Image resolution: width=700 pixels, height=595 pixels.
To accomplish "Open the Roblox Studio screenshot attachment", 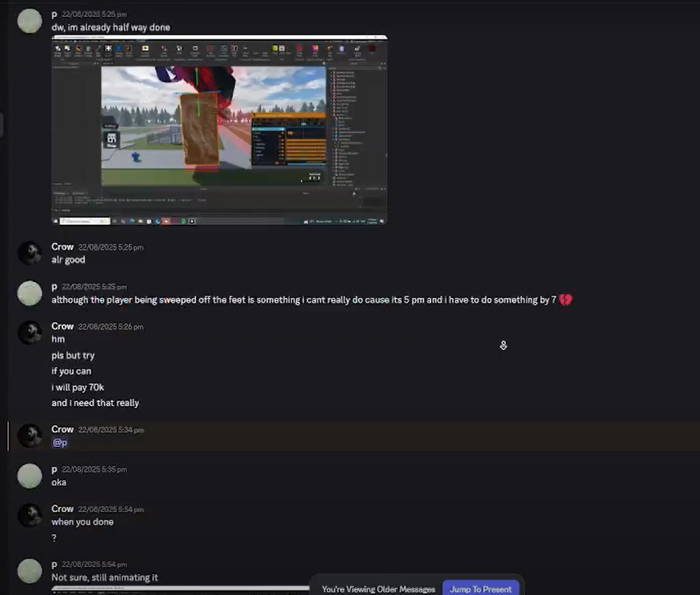I will point(219,130).
